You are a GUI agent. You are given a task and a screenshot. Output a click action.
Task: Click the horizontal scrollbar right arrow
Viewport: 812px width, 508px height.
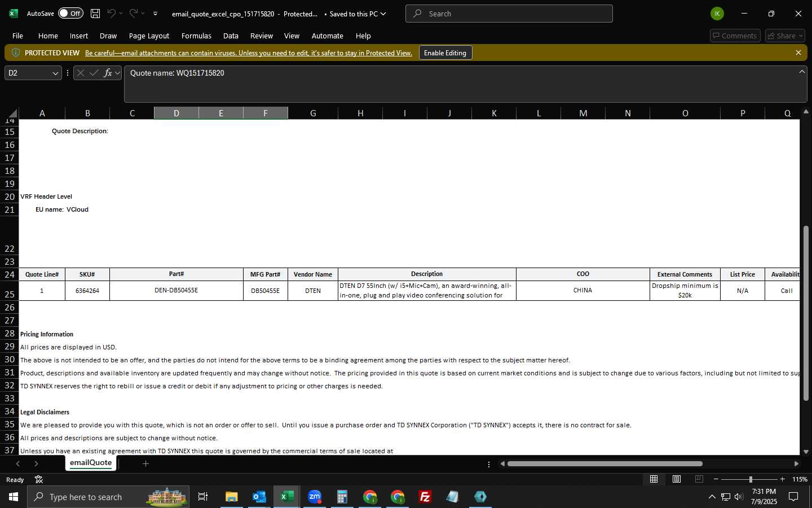pos(796,464)
